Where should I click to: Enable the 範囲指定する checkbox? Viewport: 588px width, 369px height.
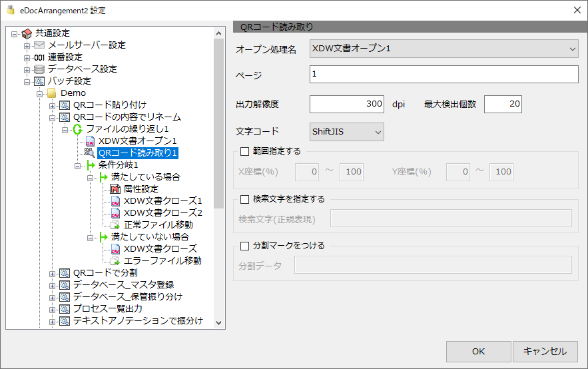click(244, 151)
